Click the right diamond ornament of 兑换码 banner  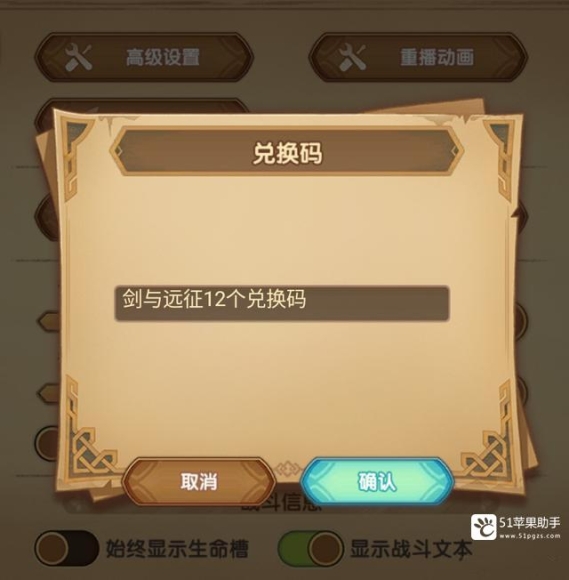tap(455, 151)
